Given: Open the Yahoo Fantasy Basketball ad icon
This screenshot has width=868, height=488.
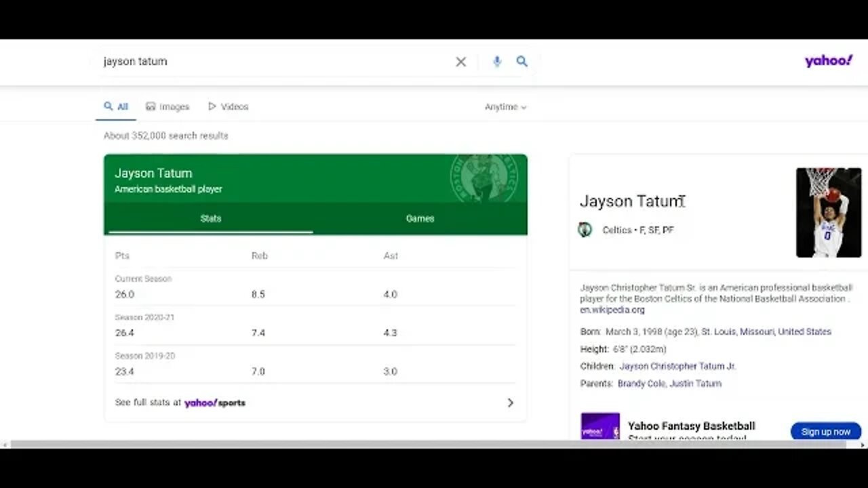Looking at the screenshot, I should pos(600,426).
